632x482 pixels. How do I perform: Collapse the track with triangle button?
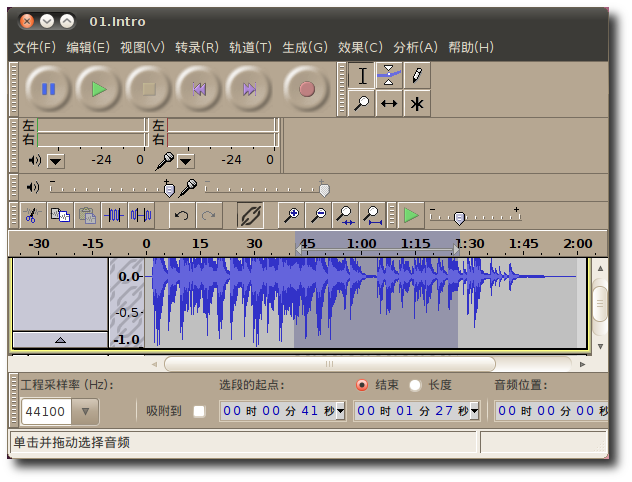pyautogui.click(x=60, y=340)
